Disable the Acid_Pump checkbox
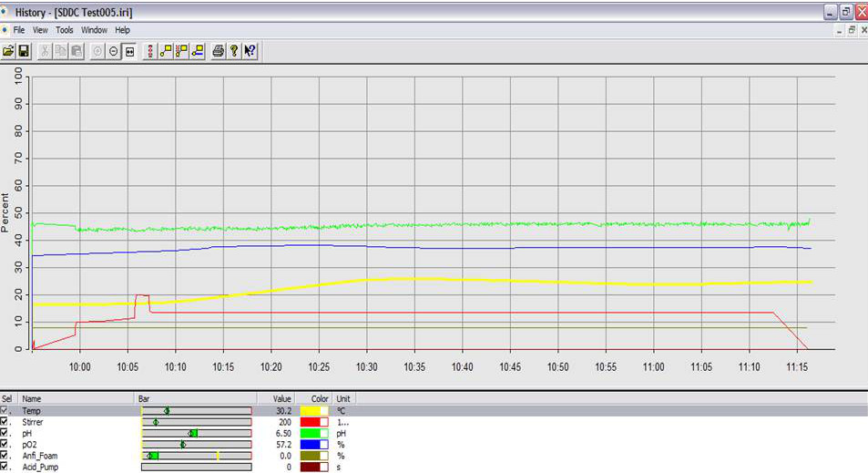Viewport: 868px width, 473px height. point(5,466)
